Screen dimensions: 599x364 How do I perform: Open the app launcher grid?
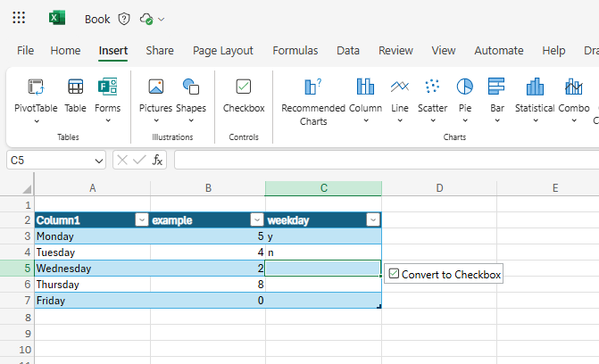(20, 18)
